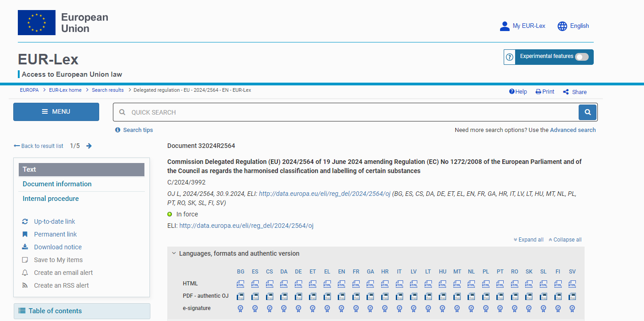The image size is (644, 321).
Task: Click Back to result list link
Action: pos(39,146)
